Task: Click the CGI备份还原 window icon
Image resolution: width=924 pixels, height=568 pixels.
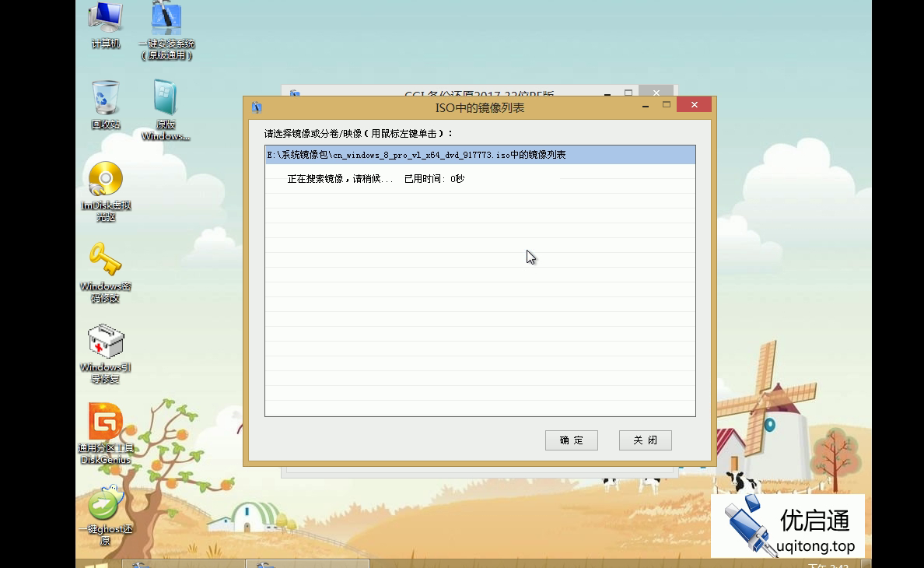Action: tap(294, 93)
